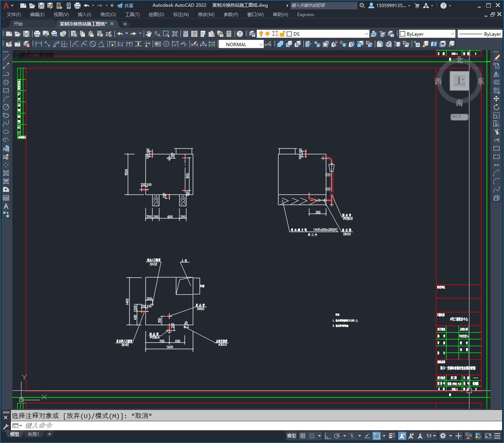
Task: Open the ByLayer color dropdown
Action: point(452,34)
